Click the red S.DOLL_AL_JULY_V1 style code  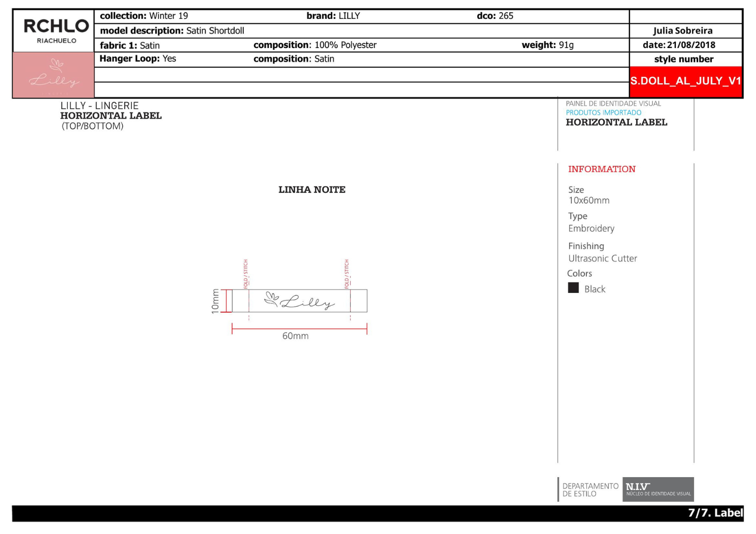pyautogui.click(x=685, y=81)
